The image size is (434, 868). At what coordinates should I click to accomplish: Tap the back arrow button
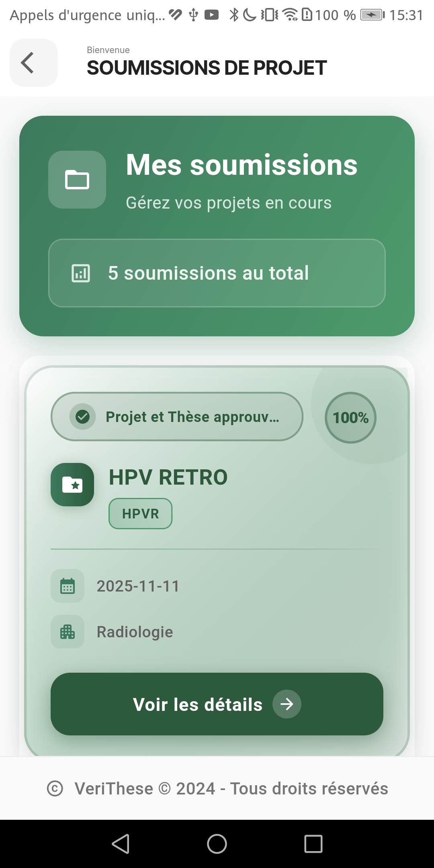point(33,63)
